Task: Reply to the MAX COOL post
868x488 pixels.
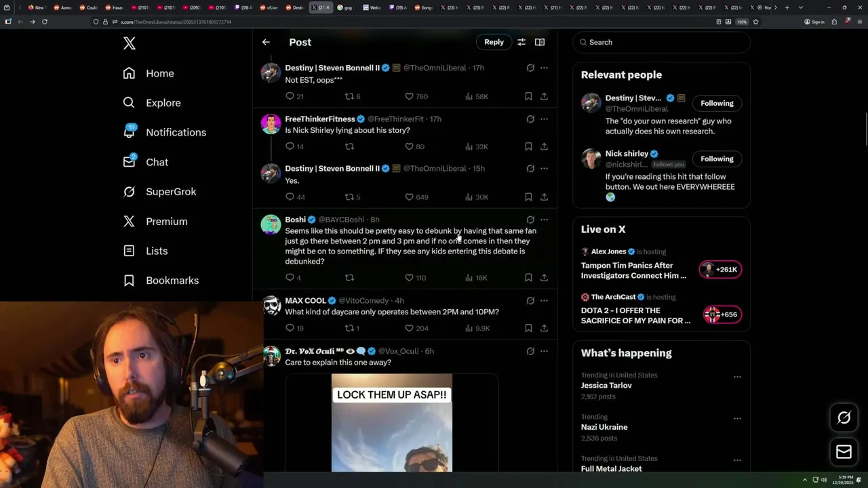Action: (290, 328)
